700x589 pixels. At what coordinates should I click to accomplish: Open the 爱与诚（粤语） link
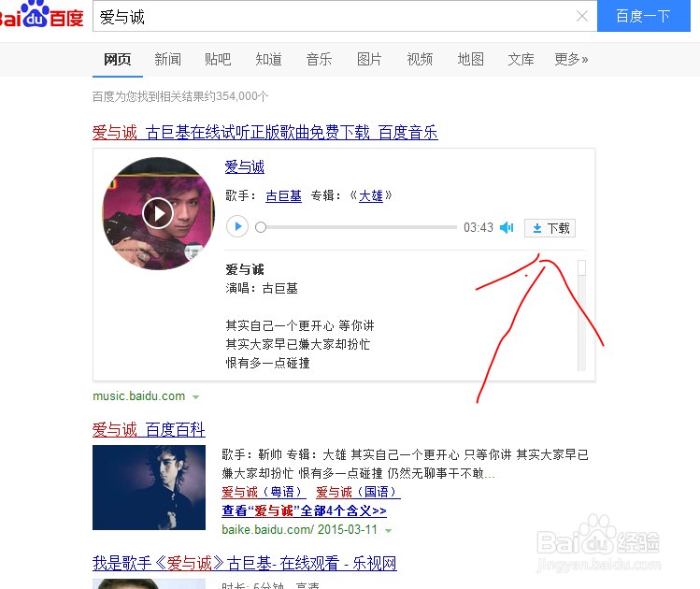(x=264, y=492)
